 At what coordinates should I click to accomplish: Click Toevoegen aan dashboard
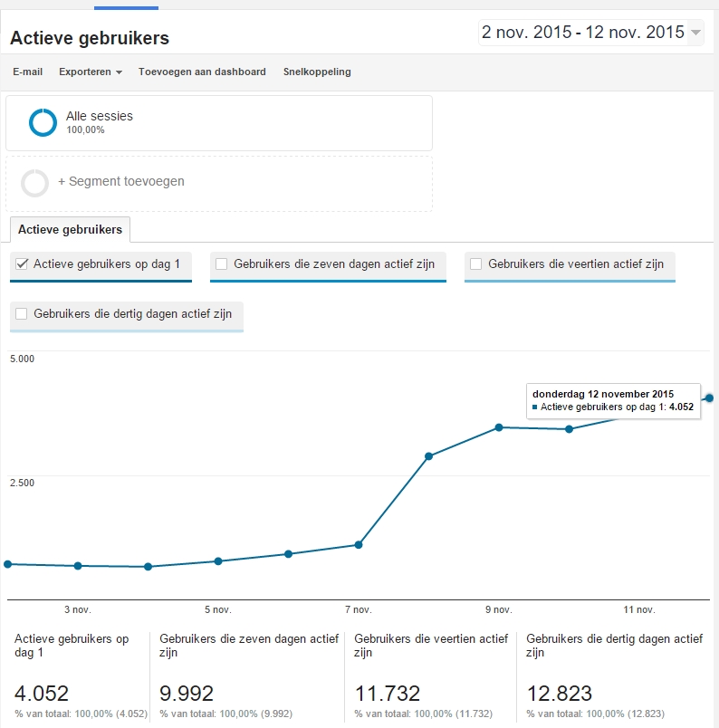(202, 72)
